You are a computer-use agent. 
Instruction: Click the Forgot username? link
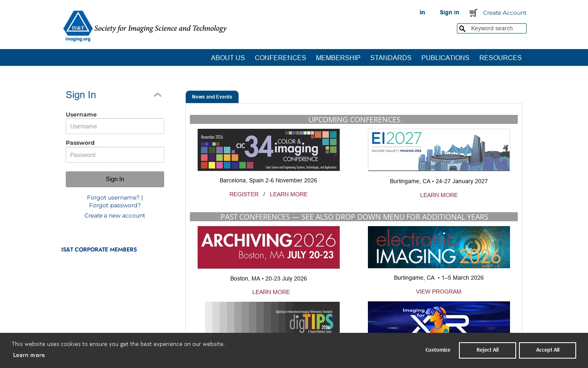pyautogui.click(x=113, y=197)
